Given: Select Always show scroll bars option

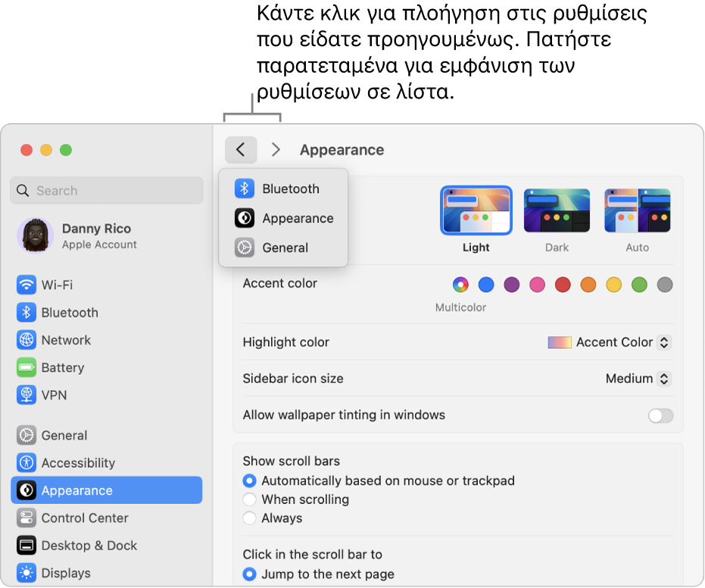Looking at the screenshot, I should (x=249, y=518).
